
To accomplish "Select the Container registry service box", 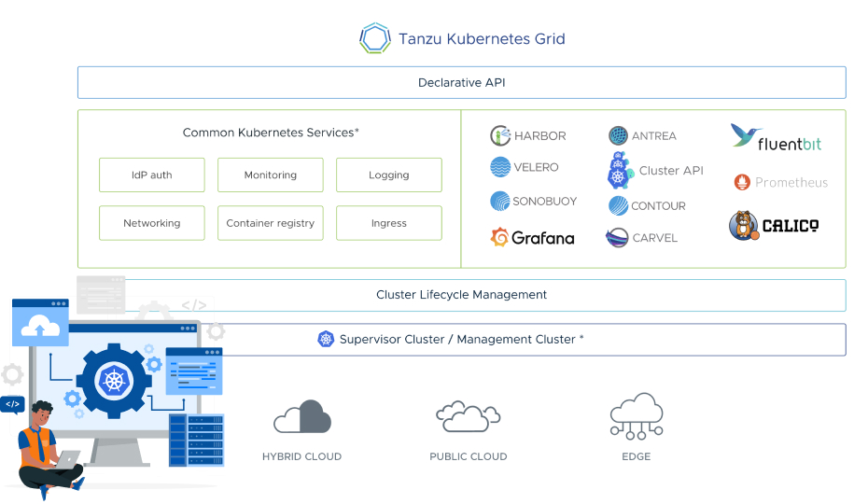I will coord(270,223).
